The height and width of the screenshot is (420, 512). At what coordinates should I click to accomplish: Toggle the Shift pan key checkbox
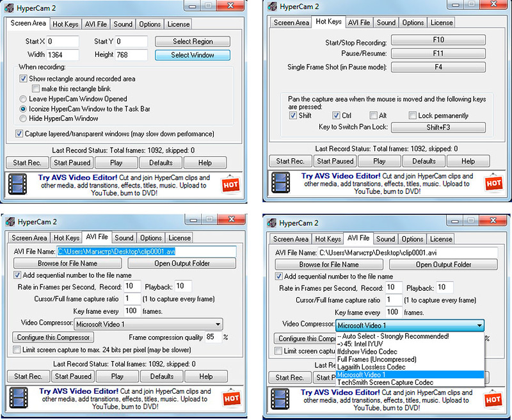coord(292,115)
